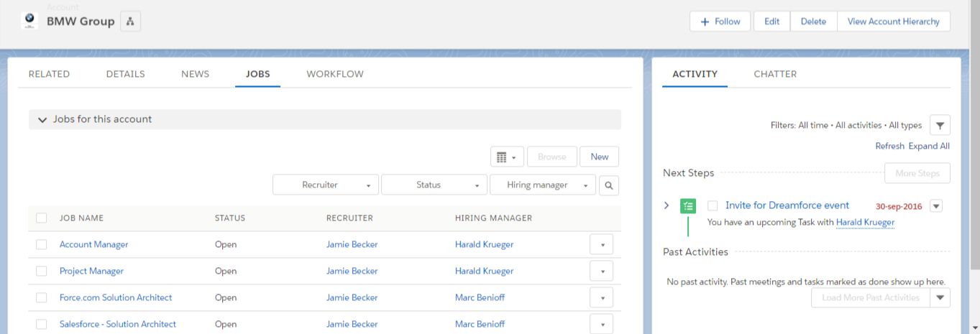Switch to the News tab
This screenshot has width=980, height=334.
point(196,74)
